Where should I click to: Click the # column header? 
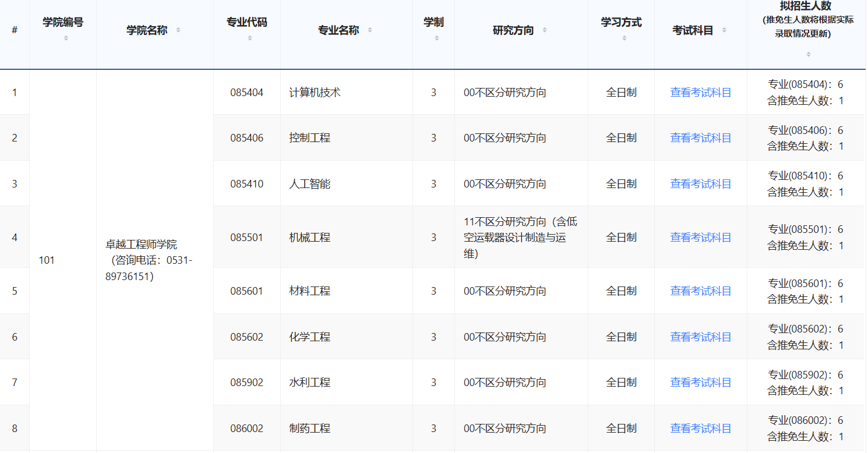tap(15, 30)
